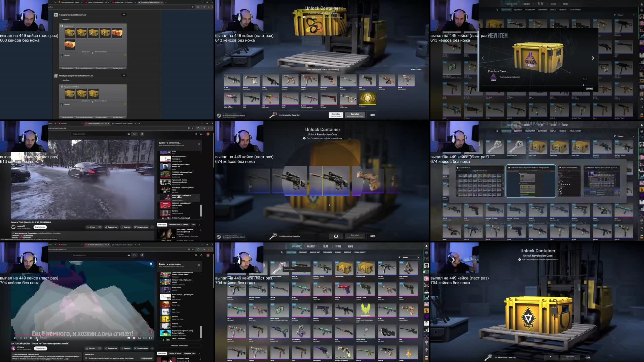Click broadcast antenna icon in 704 кейсов sidebar

pos(426,342)
